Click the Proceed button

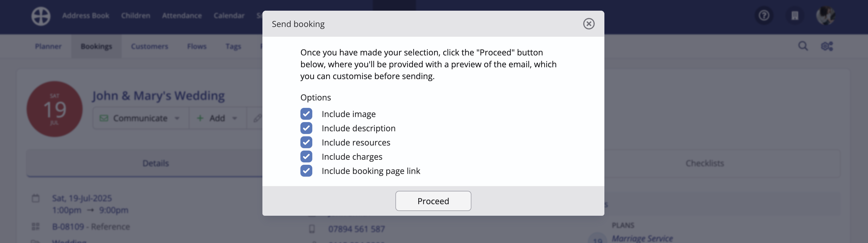pyautogui.click(x=433, y=201)
